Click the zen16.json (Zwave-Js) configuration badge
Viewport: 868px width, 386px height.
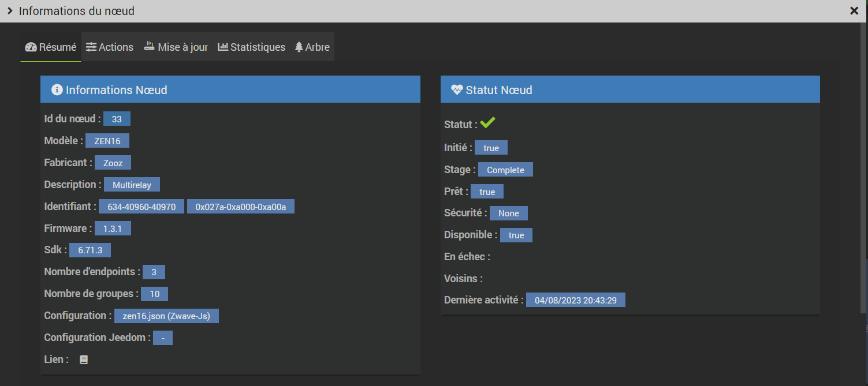[166, 316]
